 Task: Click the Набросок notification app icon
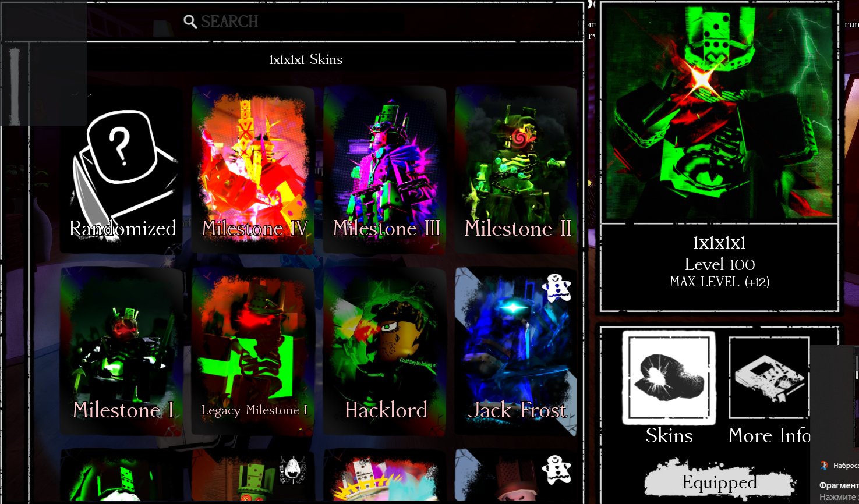[x=824, y=465]
